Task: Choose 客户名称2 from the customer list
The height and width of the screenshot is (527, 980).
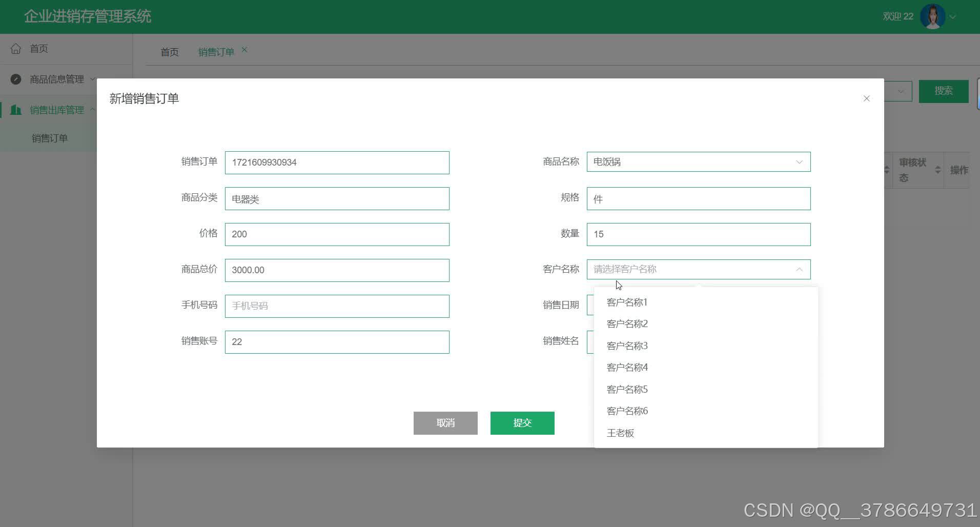Action: (x=706, y=324)
